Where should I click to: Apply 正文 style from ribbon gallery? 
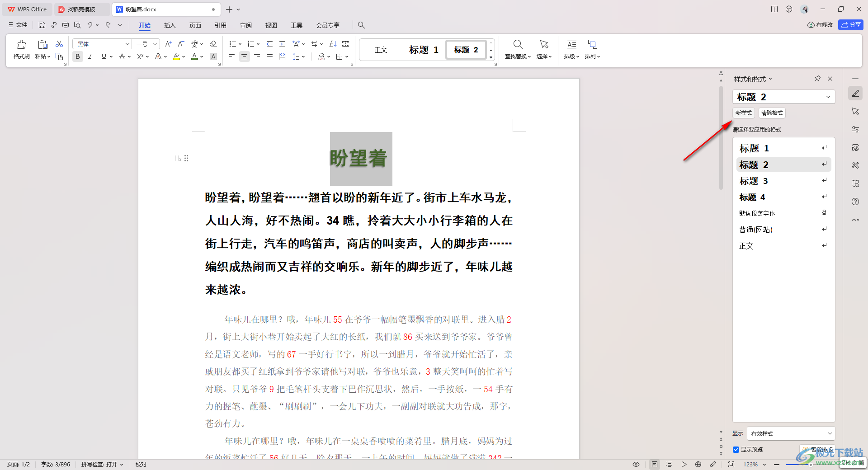(381, 50)
